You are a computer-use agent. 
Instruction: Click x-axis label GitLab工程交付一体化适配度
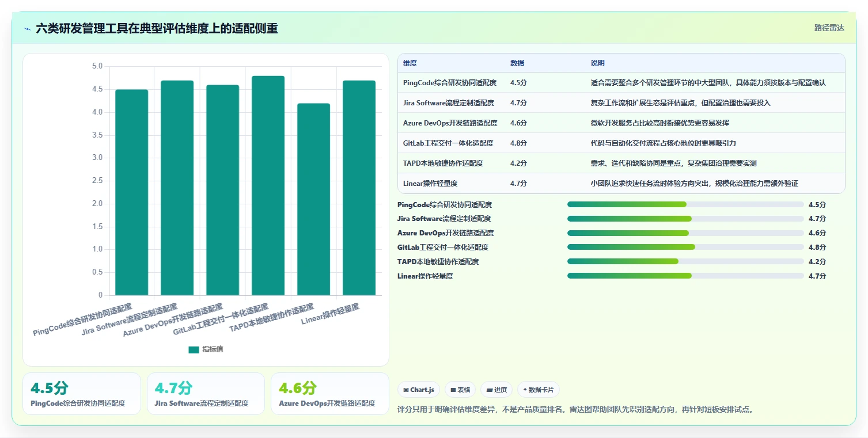(x=221, y=320)
